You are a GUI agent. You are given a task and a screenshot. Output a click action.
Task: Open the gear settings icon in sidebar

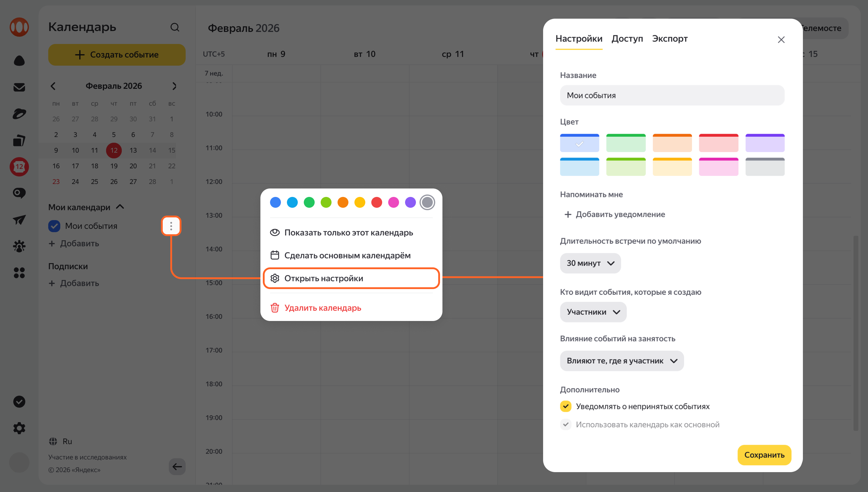click(19, 428)
